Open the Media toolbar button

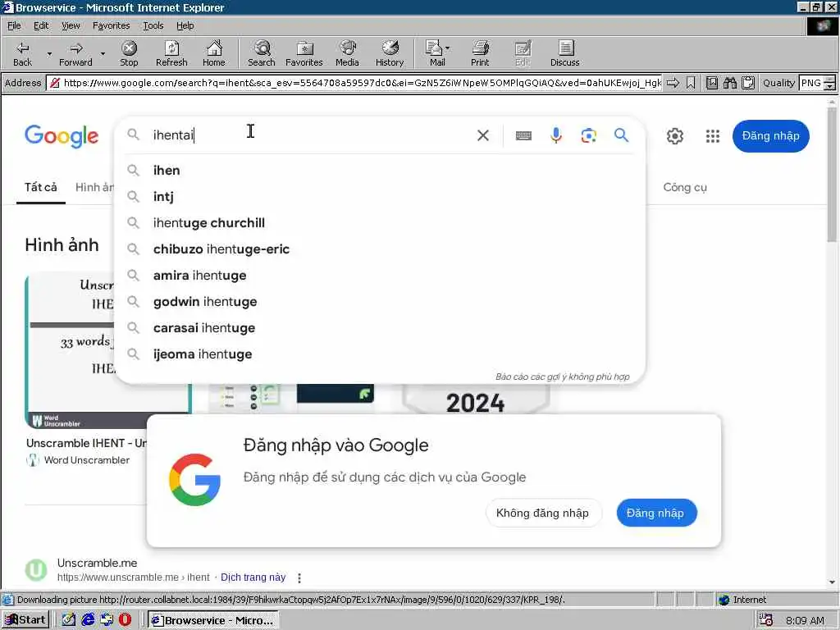(x=347, y=53)
